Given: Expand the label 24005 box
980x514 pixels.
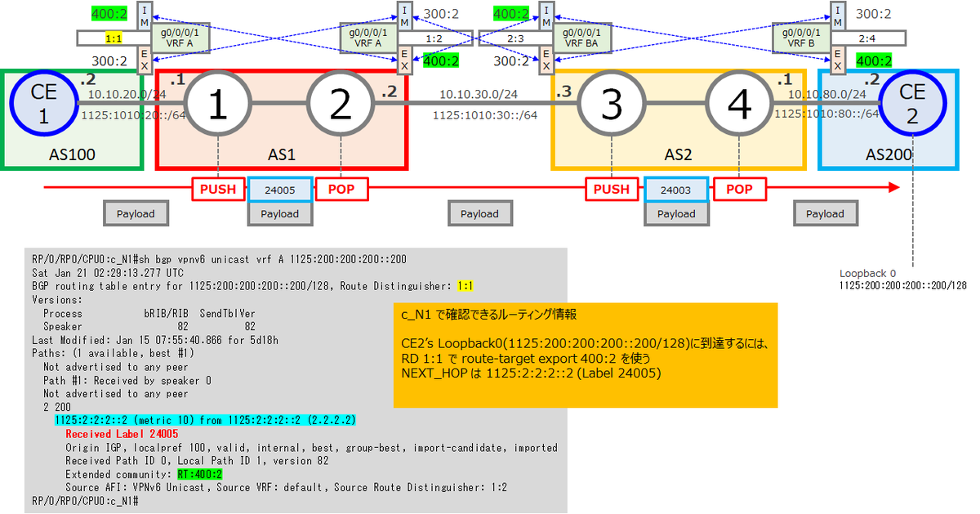Looking at the screenshot, I should coord(279,190).
